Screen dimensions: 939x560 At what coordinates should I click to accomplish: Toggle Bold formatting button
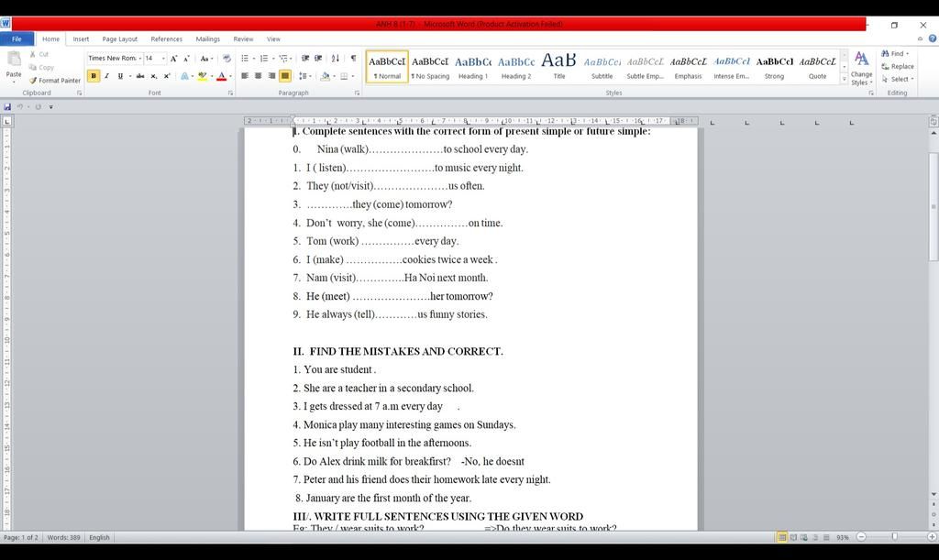[94, 76]
